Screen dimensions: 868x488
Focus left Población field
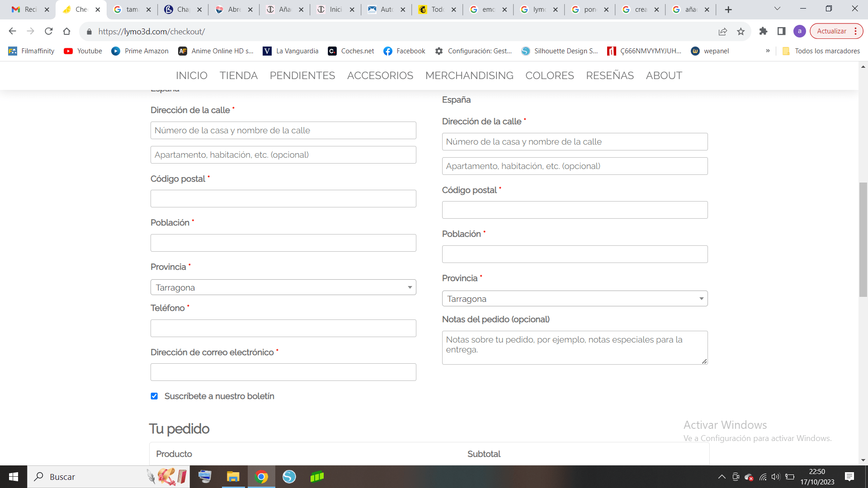(x=283, y=243)
